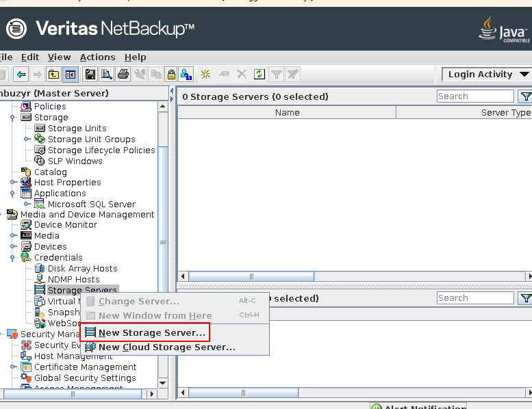Select the Storage Servers tree icon

[40, 290]
